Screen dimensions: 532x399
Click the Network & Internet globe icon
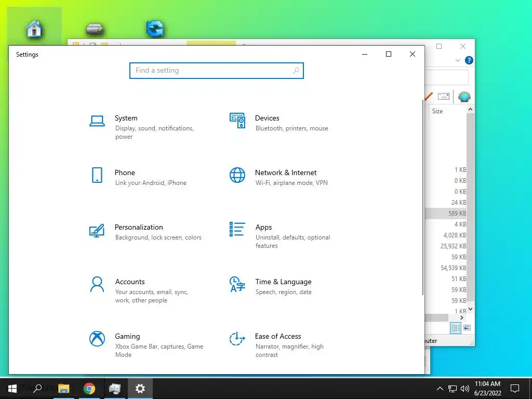click(237, 175)
